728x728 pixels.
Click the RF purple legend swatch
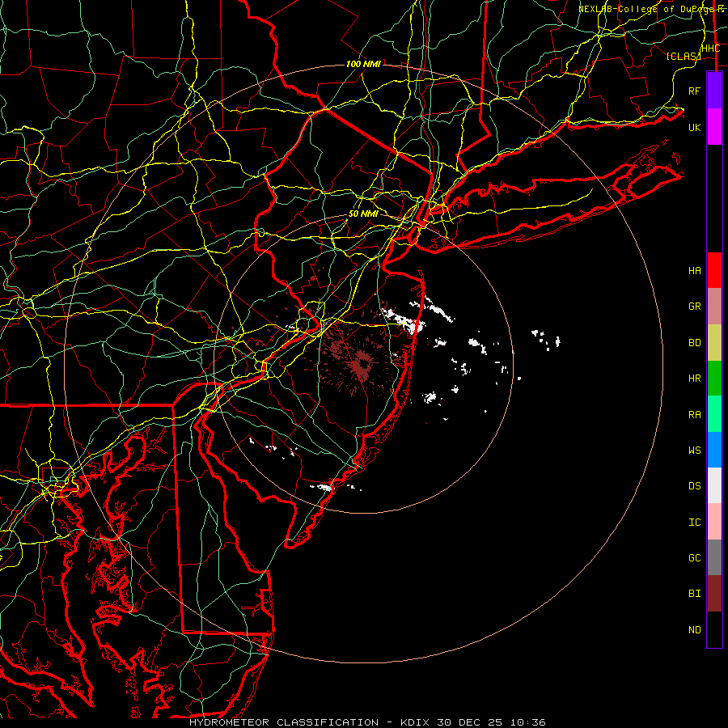pyautogui.click(x=714, y=91)
